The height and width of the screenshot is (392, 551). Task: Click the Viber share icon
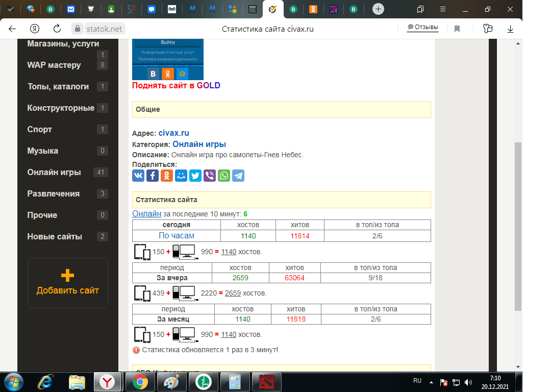pyautogui.click(x=210, y=176)
